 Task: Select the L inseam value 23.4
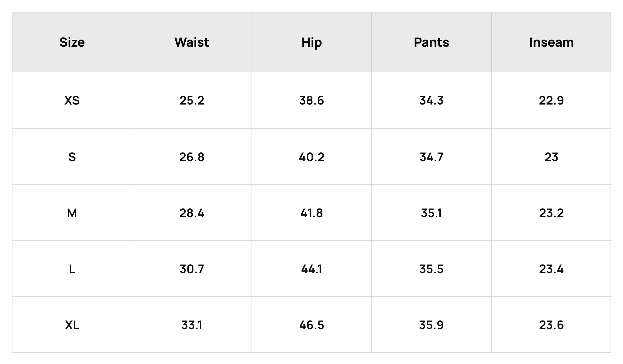[551, 269]
